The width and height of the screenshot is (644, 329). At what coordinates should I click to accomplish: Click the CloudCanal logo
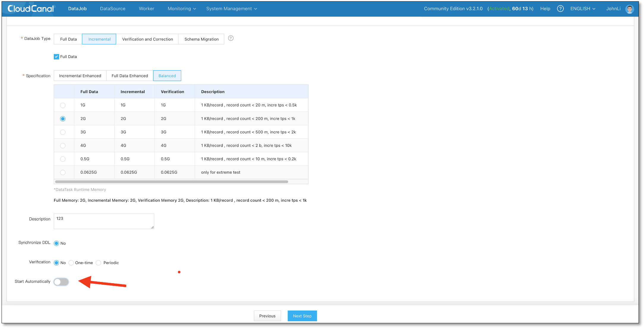point(31,9)
